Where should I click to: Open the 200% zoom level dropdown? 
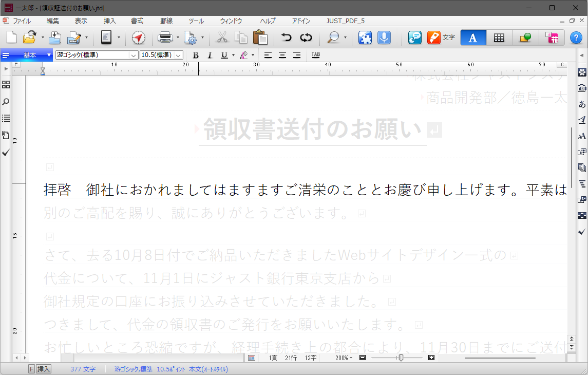[x=344, y=358]
